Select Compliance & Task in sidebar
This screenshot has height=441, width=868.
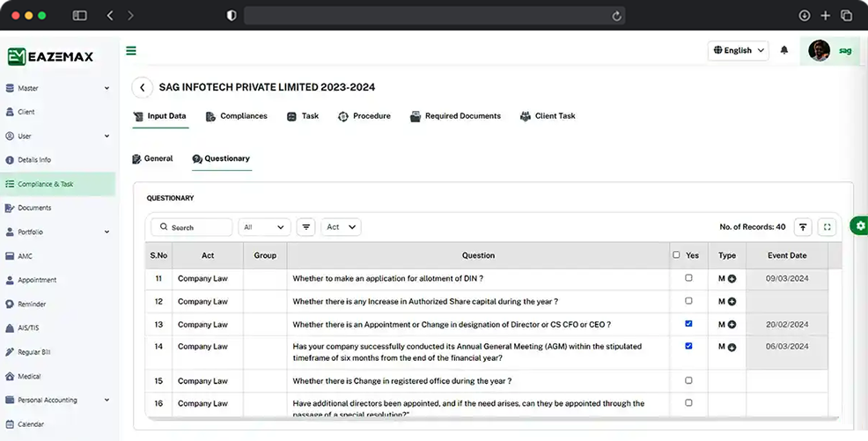coord(57,184)
